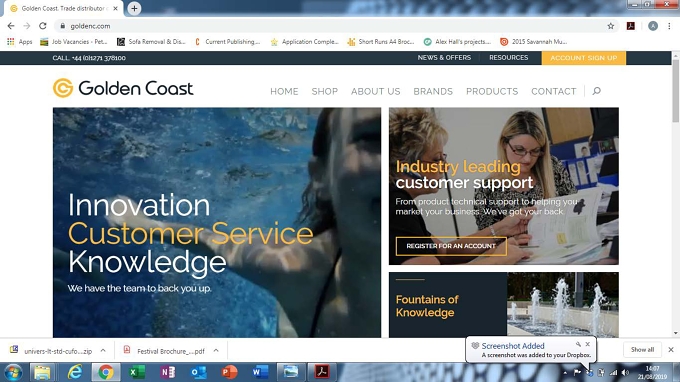Open a new tab with the plus button

click(x=134, y=8)
